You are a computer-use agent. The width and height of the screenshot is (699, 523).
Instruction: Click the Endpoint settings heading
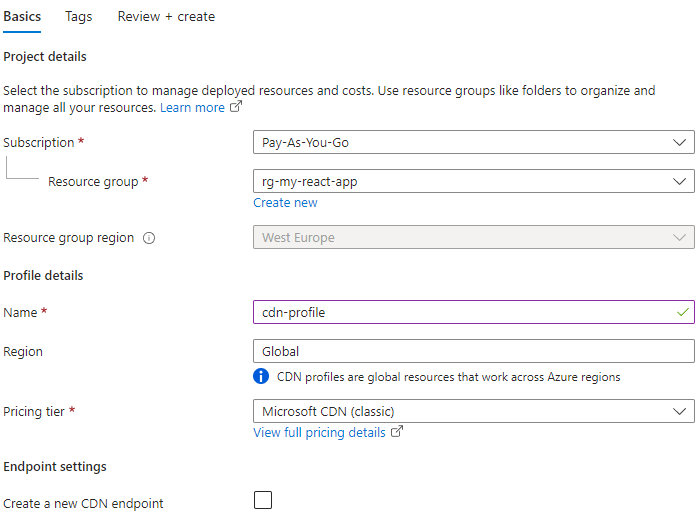[55, 466]
